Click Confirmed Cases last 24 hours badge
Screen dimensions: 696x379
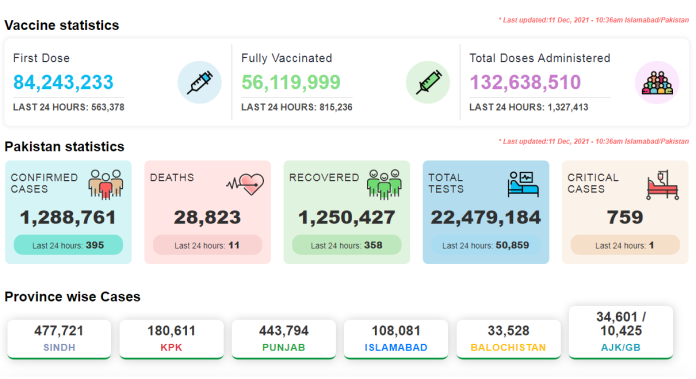coord(68,245)
